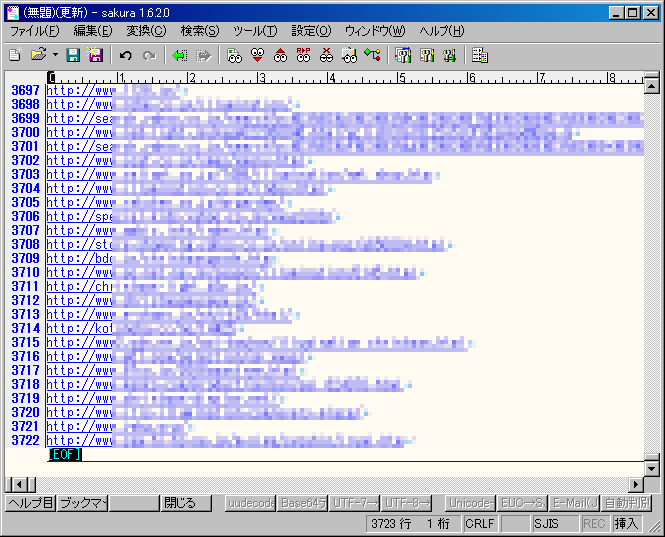Expand the recent files arrow beside Open
665x537 pixels.
point(55,55)
